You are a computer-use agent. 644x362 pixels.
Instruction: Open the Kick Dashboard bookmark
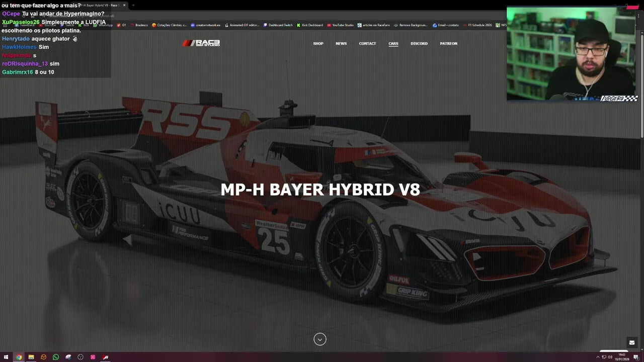click(x=310, y=25)
